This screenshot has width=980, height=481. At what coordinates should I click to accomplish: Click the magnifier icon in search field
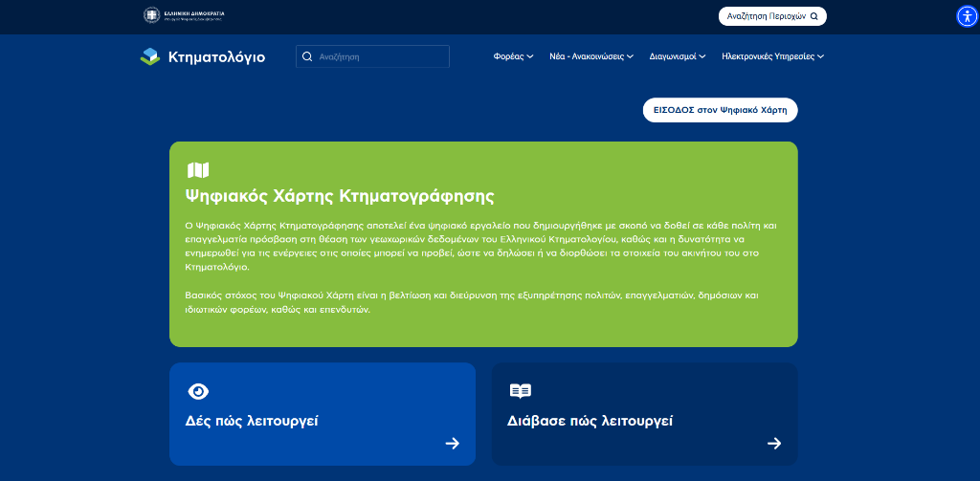[307, 56]
